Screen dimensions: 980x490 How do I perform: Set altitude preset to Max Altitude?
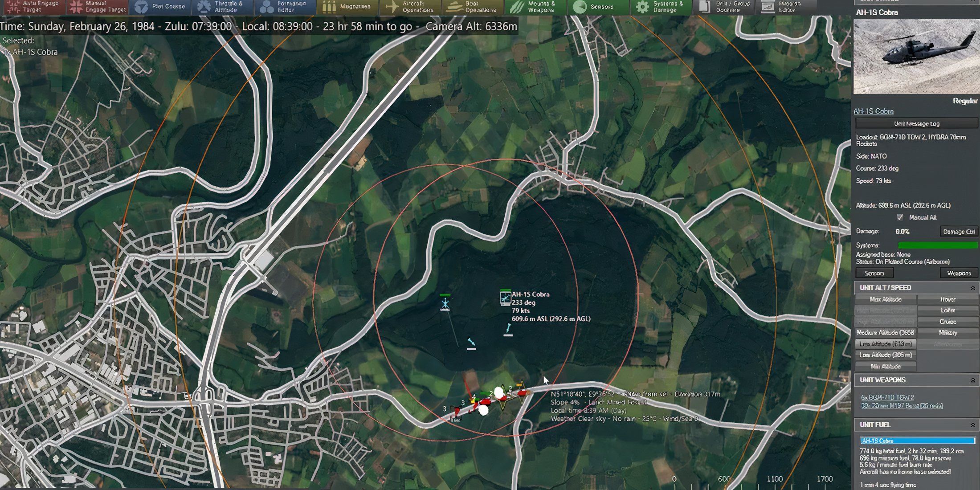point(886,299)
